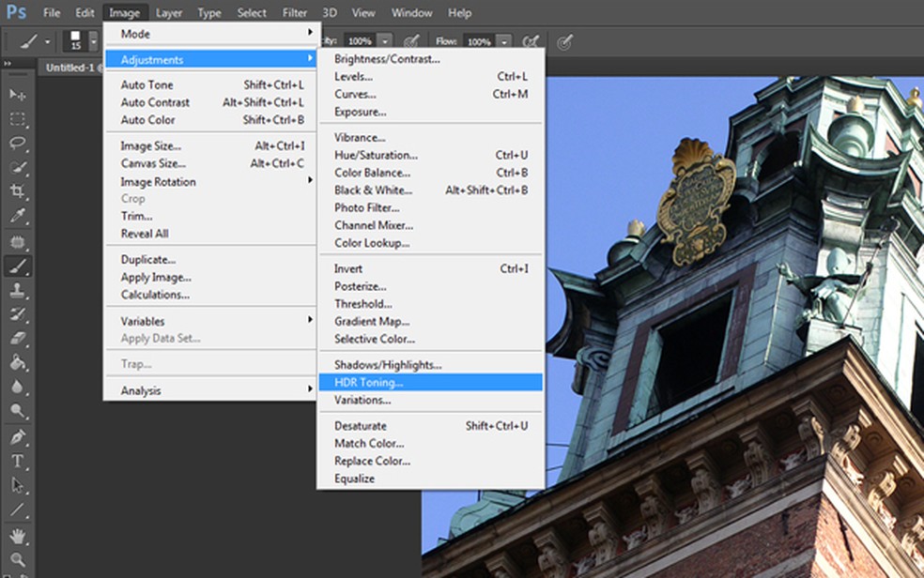Open the brush preset picker dropdown
The width and height of the screenshot is (924, 578).
pyautogui.click(x=93, y=42)
